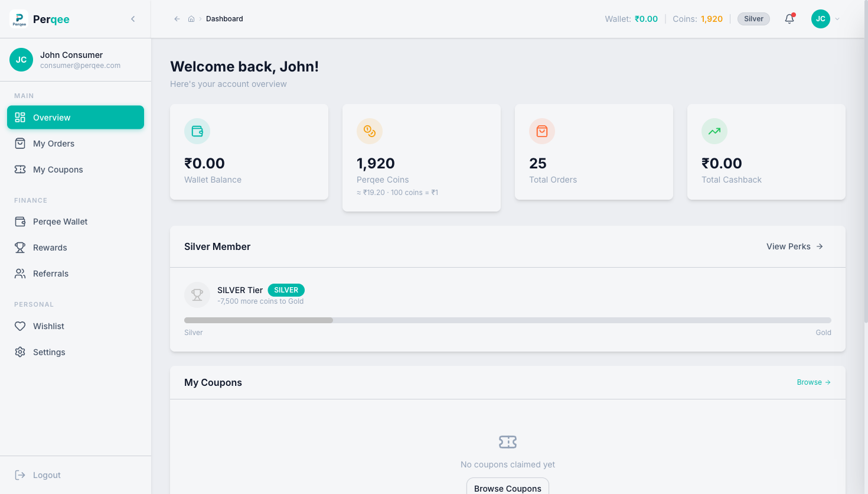The image size is (868, 494).
Task: Click the coins icon on Perqee Coins card
Action: 370,131
